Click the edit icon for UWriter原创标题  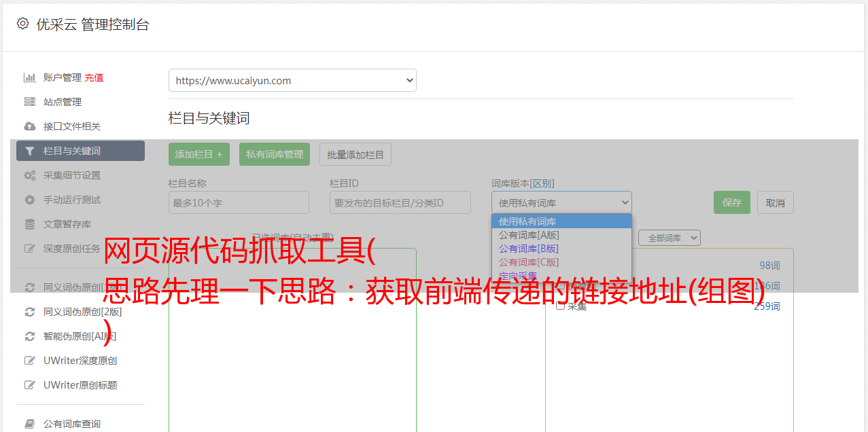[29, 385]
